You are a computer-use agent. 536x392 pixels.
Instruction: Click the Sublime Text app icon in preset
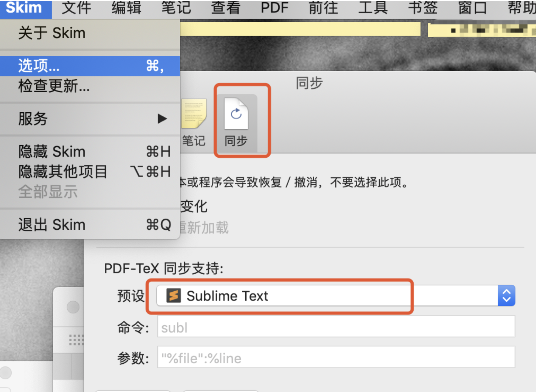(x=174, y=296)
